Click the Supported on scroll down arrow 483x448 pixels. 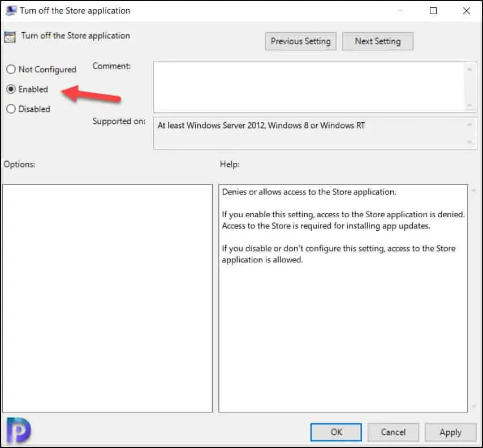tap(470, 142)
